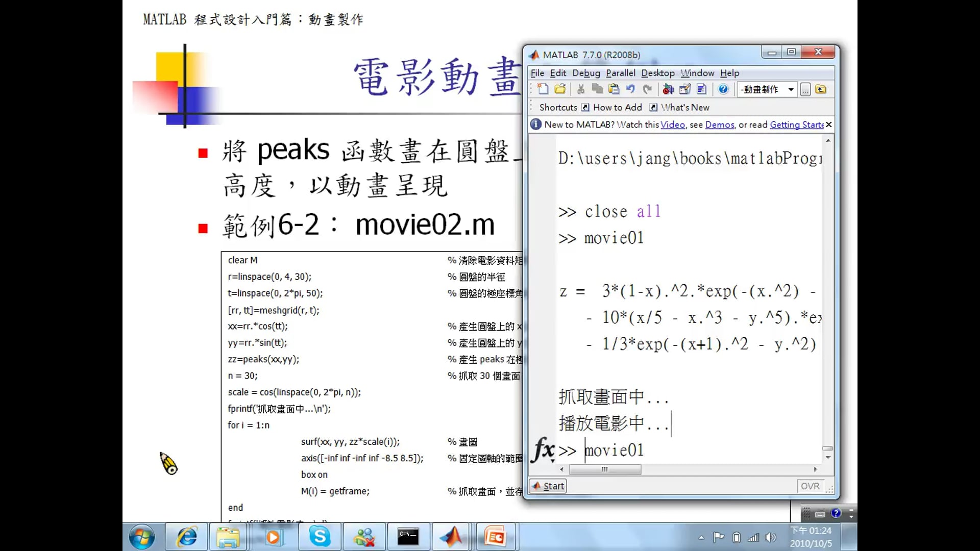Click the horizontal scrollbar right arrow
980x551 pixels.
816,470
